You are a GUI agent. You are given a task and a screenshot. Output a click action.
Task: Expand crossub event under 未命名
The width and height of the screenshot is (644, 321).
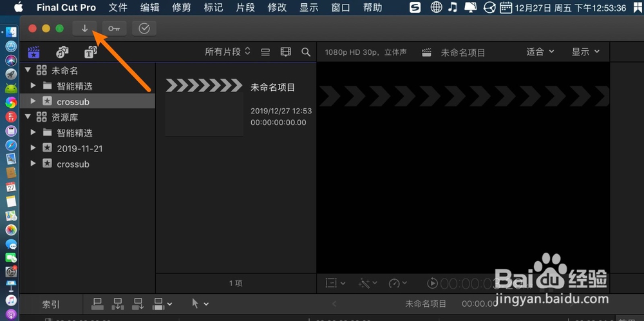pos(33,101)
